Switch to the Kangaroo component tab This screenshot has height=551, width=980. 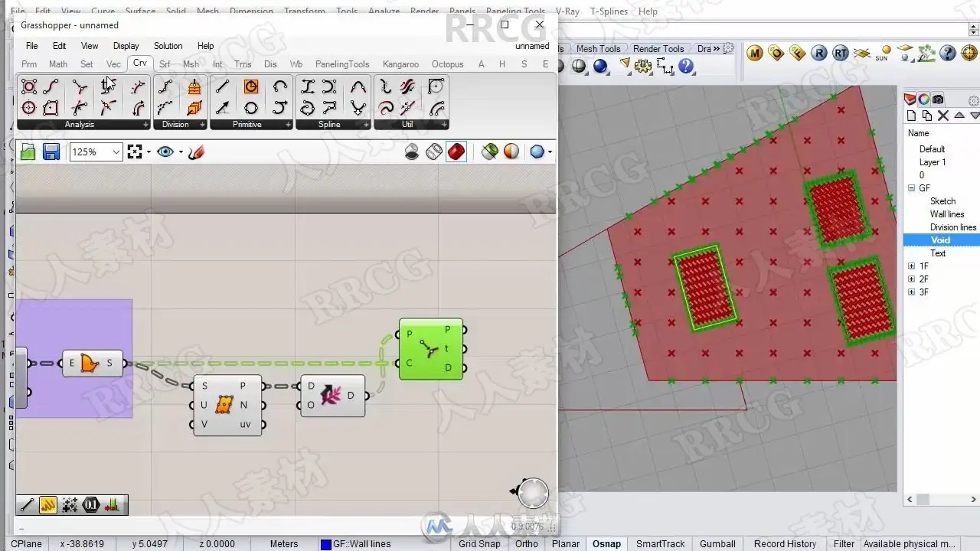[x=400, y=64]
